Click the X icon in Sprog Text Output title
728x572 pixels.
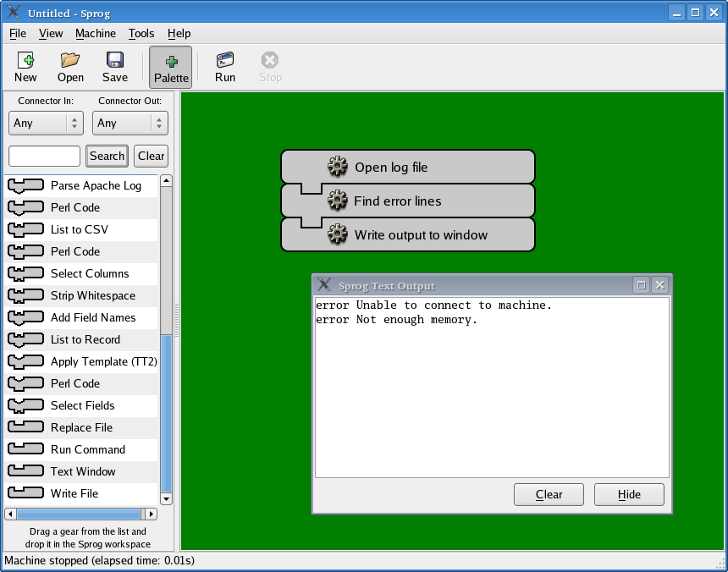324,285
